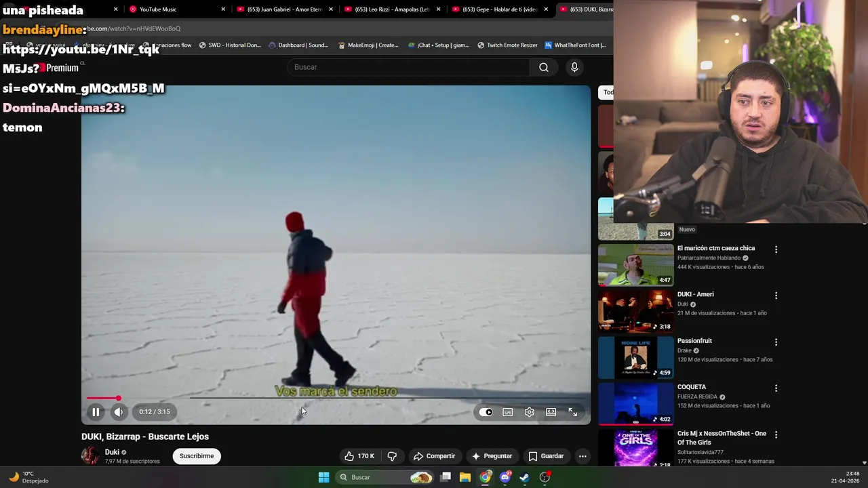Screen dimensions: 868x488
Task: Pause the Buscarte Lejos video
Action: click(x=96, y=411)
